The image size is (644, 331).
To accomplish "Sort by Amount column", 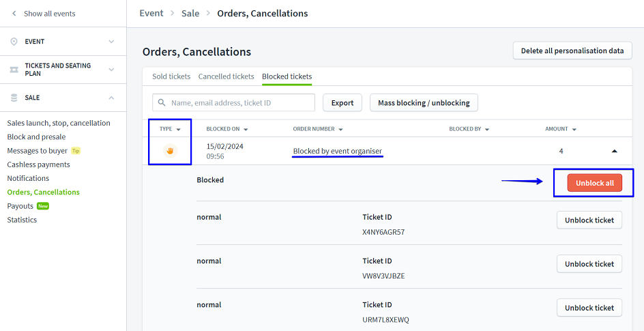I will pyautogui.click(x=561, y=129).
